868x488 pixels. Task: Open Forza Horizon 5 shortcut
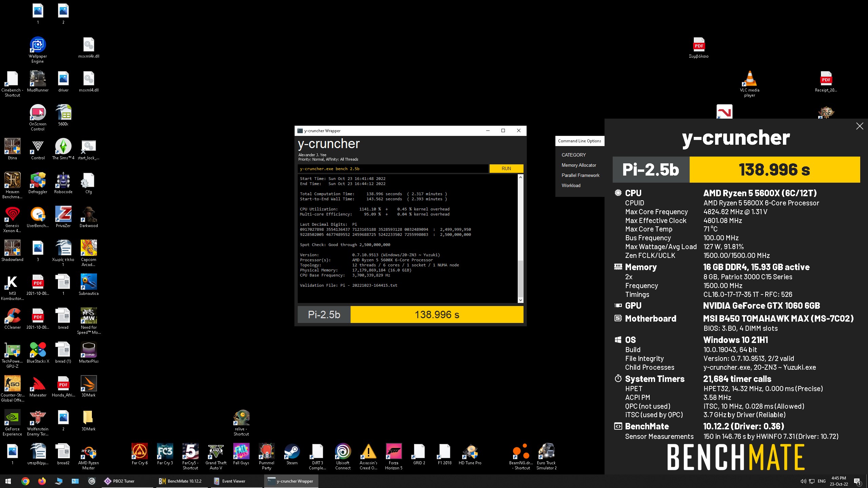(x=394, y=456)
